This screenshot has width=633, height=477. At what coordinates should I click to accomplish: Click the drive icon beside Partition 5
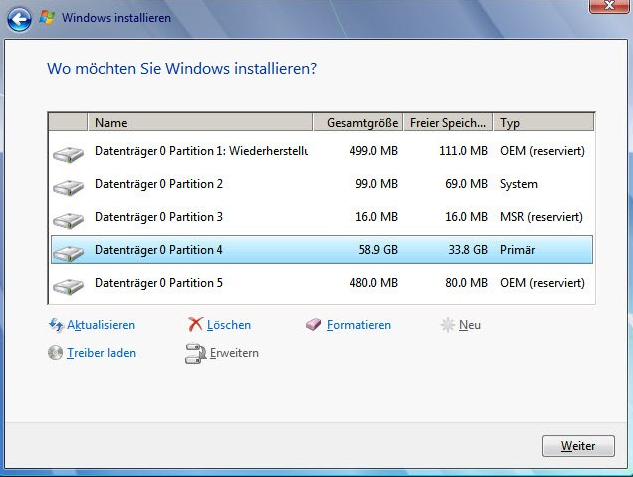[68, 286]
